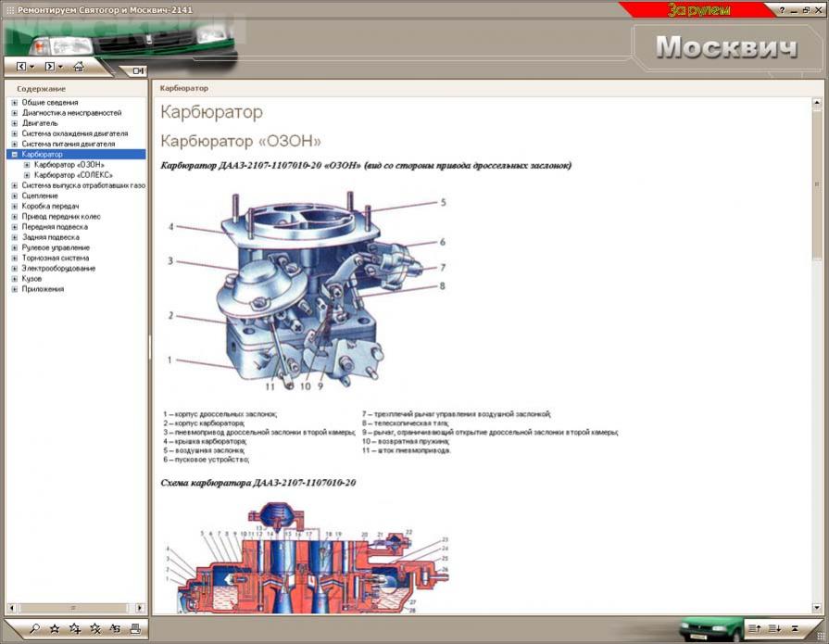Click the За рулем logo banner
The image size is (829, 644).
pyautogui.click(x=697, y=10)
